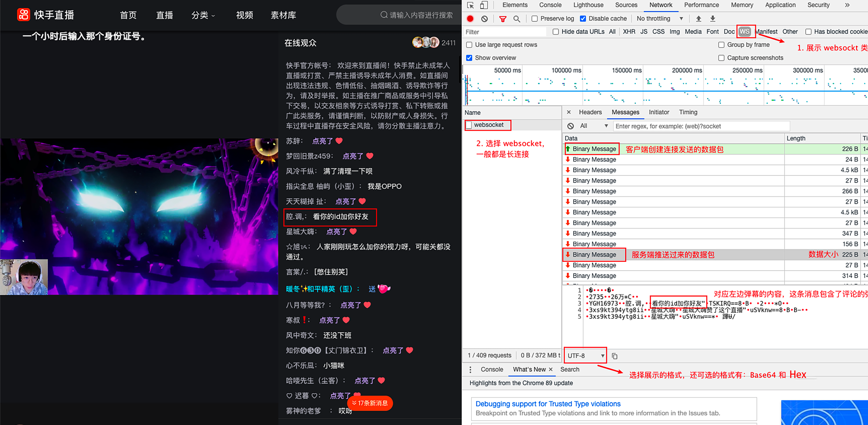Toggle the device toolbar icon
The width and height of the screenshot is (868, 425).
(484, 5)
